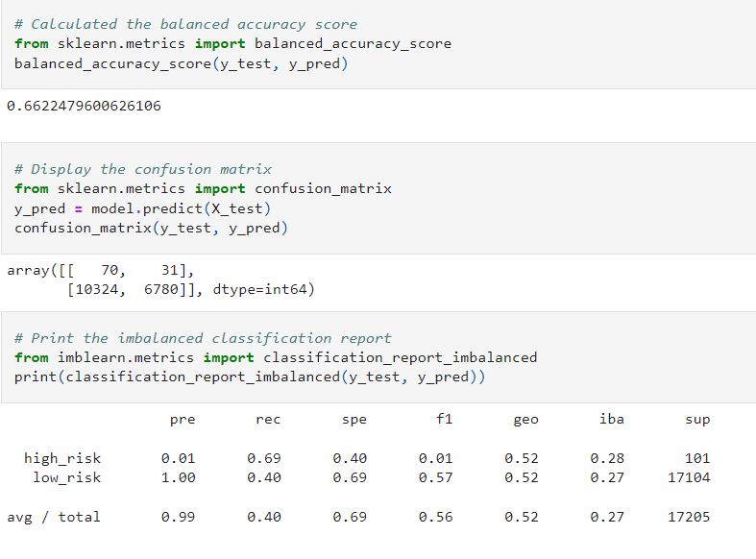
Task: Click high_risk iba value 0.28
Action: [x=607, y=458]
